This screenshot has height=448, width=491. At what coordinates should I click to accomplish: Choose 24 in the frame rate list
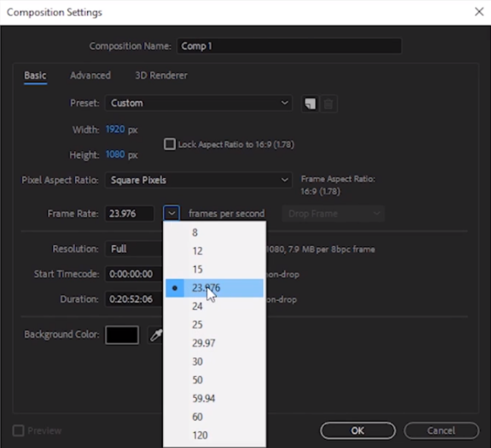[214, 306]
